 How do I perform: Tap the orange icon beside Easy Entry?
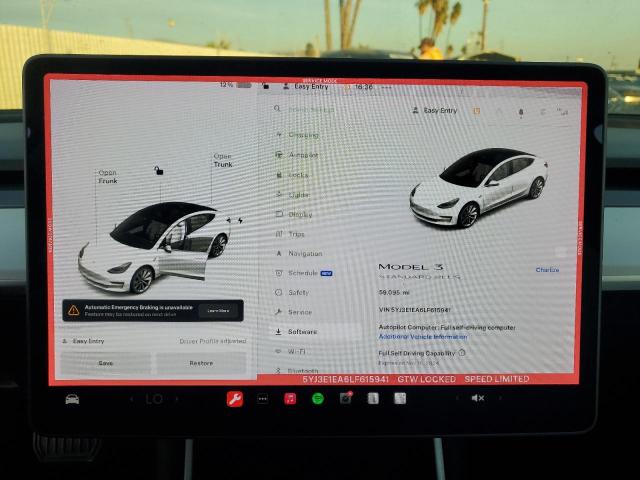click(476, 111)
